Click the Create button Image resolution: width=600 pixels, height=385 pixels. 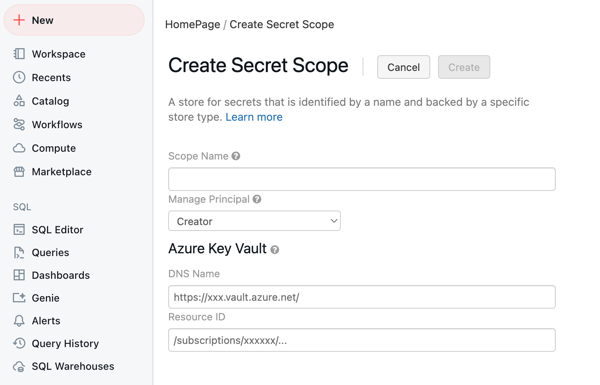[464, 67]
